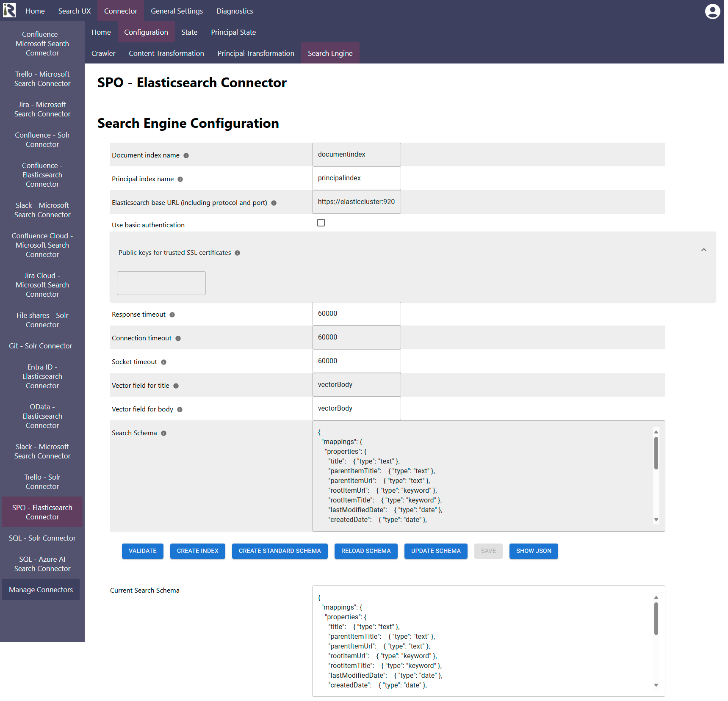Screen dimensions: 728x701
Task: Click the empty public keys input field
Action: click(161, 283)
